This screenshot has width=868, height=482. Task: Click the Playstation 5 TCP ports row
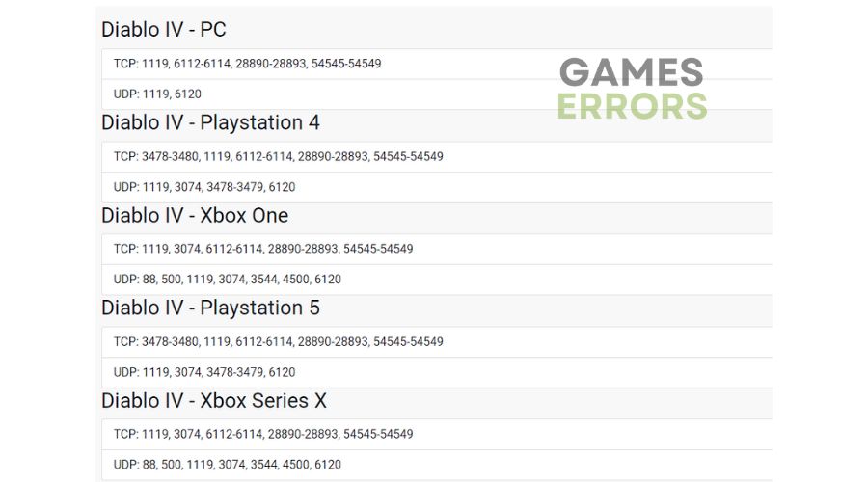tap(437, 342)
